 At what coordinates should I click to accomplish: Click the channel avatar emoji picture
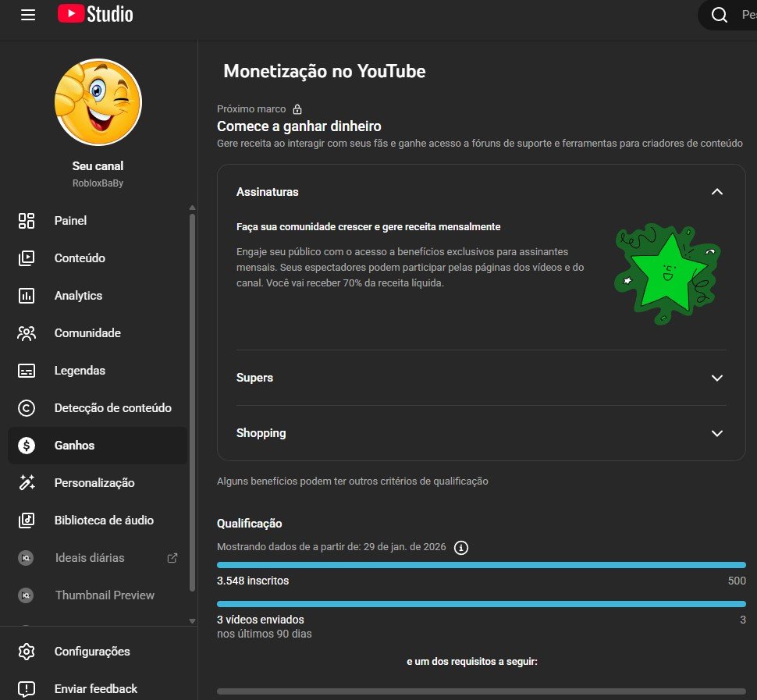[x=98, y=102]
